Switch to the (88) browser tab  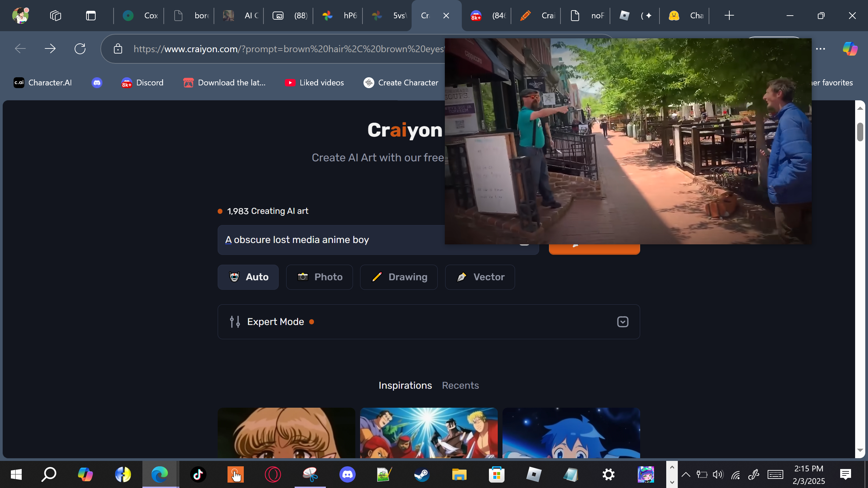click(x=289, y=16)
